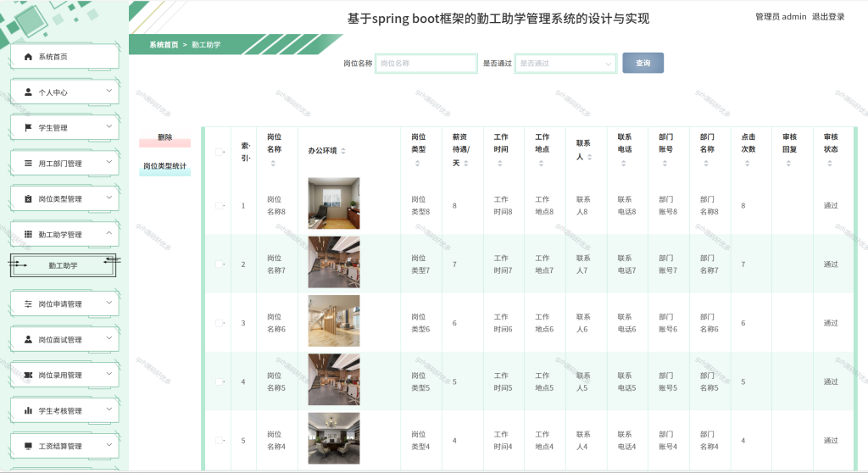Open 岗位类型统计 statistics button
Image resolution: width=868 pixels, height=473 pixels.
pos(165,167)
